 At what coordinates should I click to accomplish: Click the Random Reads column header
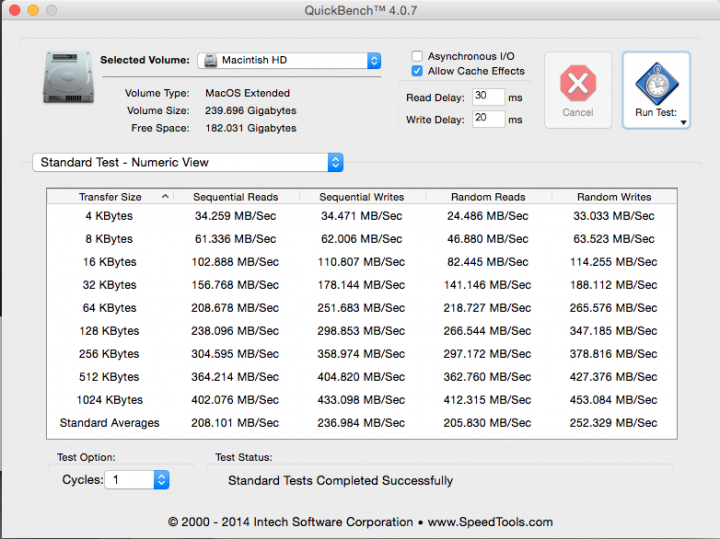click(488, 197)
